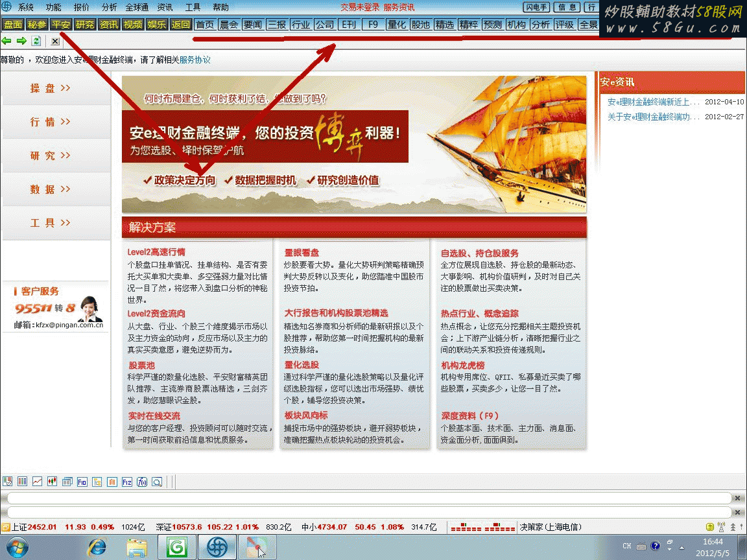Image resolution: width=747 pixels, height=560 pixels.
Task: Click the 机构龙虎榜 heading
Action: coord(462,366)
